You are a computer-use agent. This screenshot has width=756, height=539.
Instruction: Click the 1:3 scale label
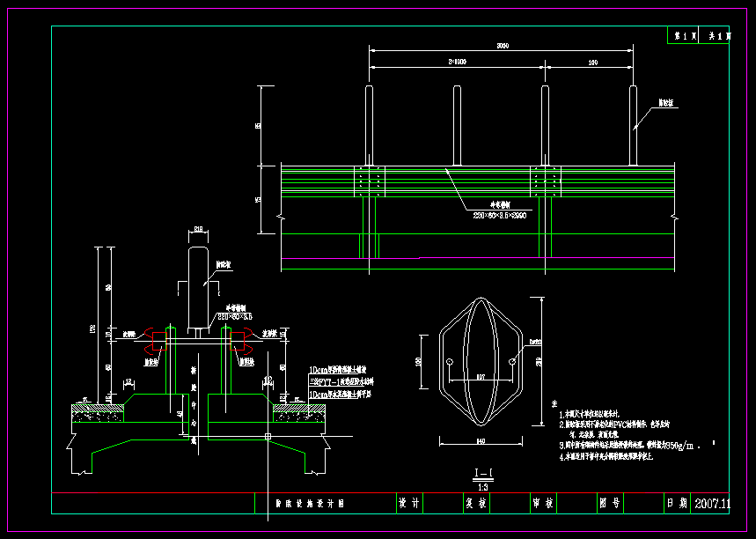click(482, 486)
